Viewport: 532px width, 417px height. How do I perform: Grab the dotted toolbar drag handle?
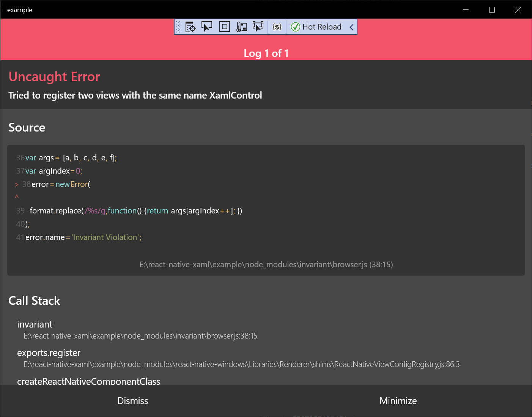pyautogui.click(x=178, y=27)
